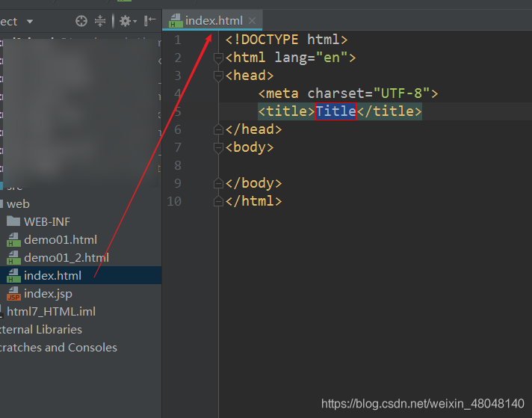Click the demo01.html file icon

[13, 240]
